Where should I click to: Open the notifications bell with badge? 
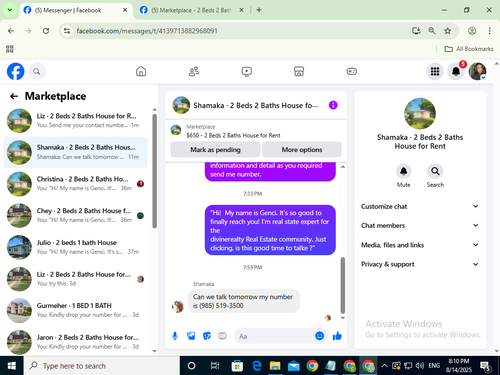pyautogui.click(x=456, y=71)
